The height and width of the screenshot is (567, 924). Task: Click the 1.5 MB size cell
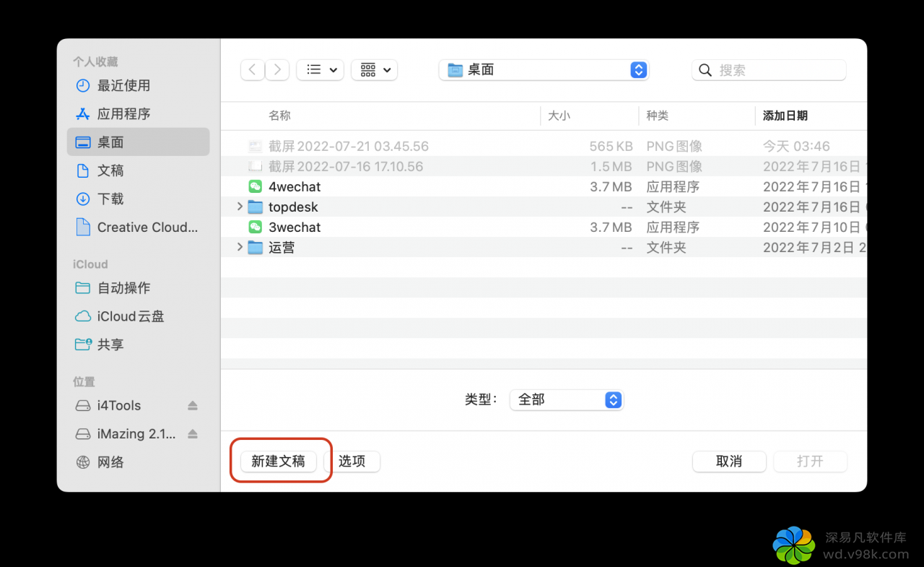point(611,166)
